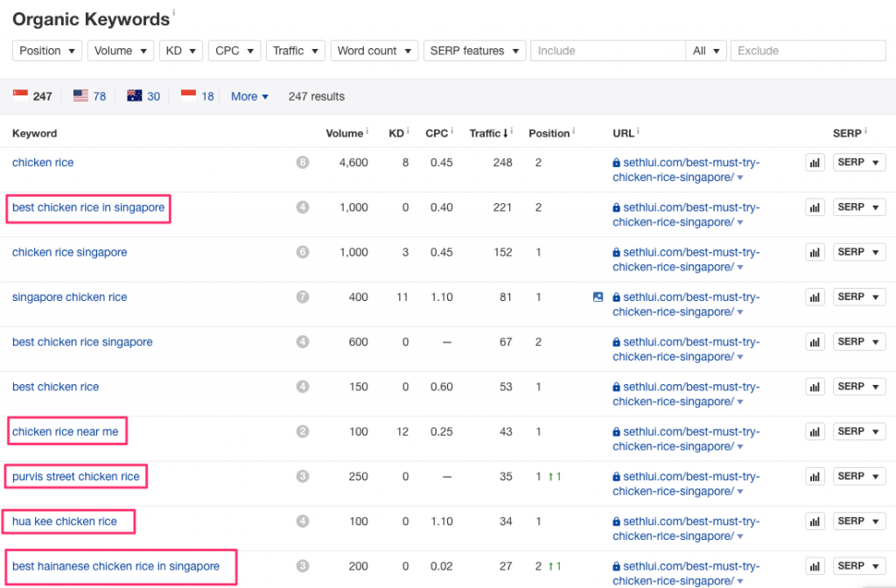Expand the More countries dropdown

[249, 96]
